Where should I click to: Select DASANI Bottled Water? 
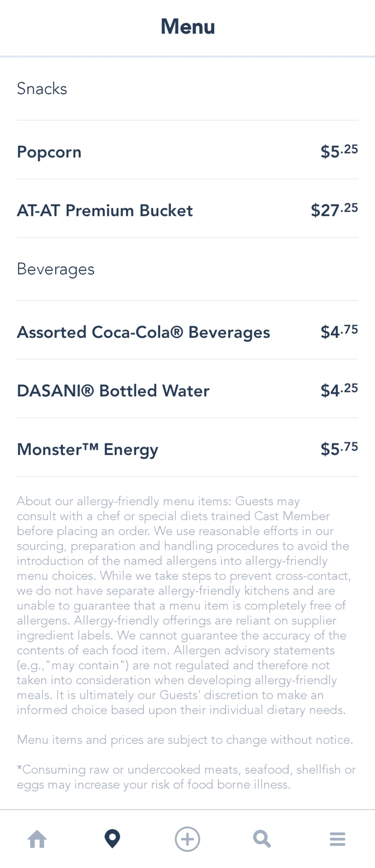tap(113, 391)
